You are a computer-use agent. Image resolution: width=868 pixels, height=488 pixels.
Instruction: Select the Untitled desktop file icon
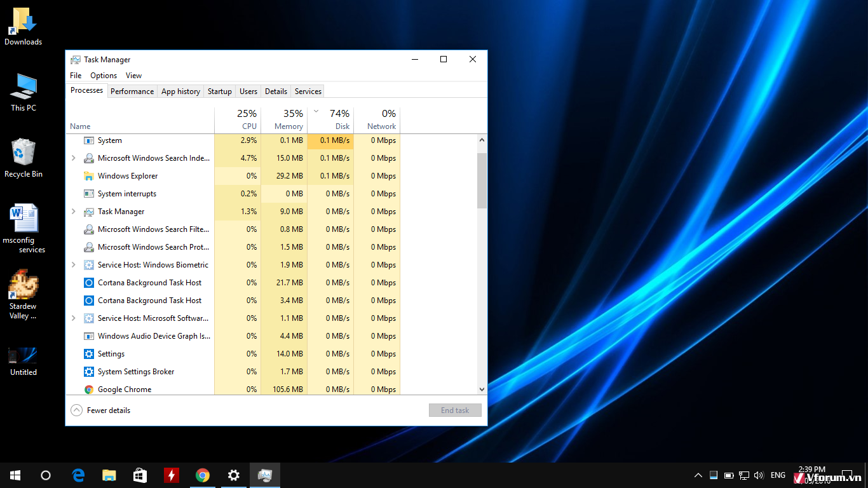point(23,361)
